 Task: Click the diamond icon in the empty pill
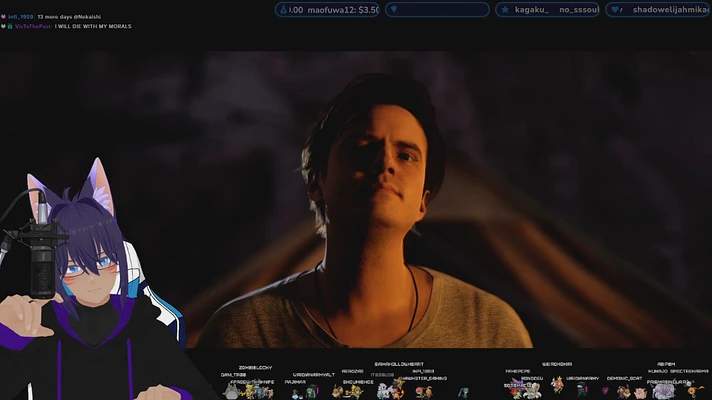[x=394, y=9]
